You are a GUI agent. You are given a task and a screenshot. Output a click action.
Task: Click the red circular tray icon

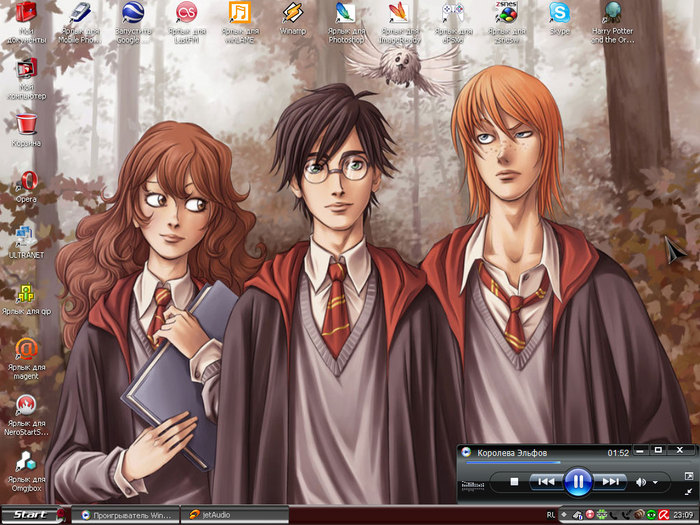click(x=590, y=515)
